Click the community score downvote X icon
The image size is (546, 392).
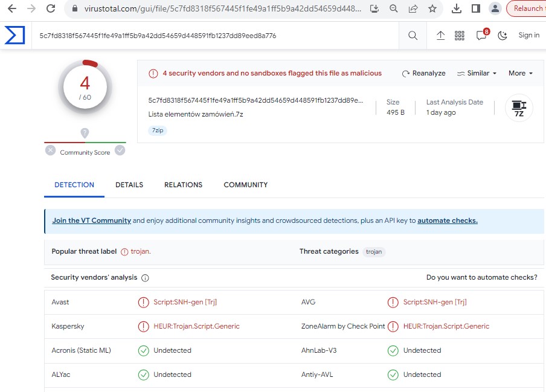point(50,150)
